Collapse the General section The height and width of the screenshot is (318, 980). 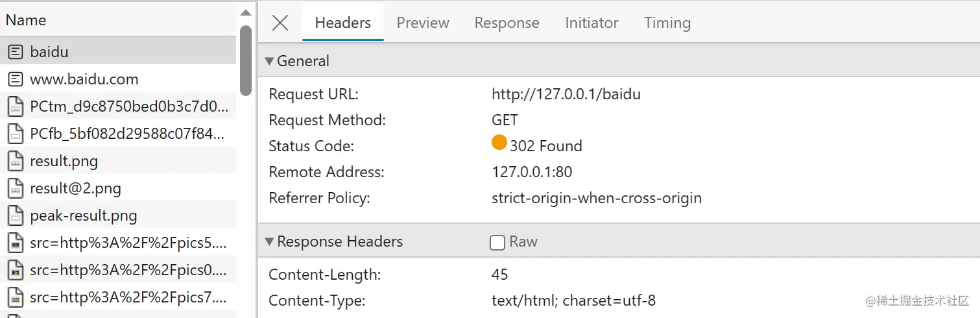269,61
